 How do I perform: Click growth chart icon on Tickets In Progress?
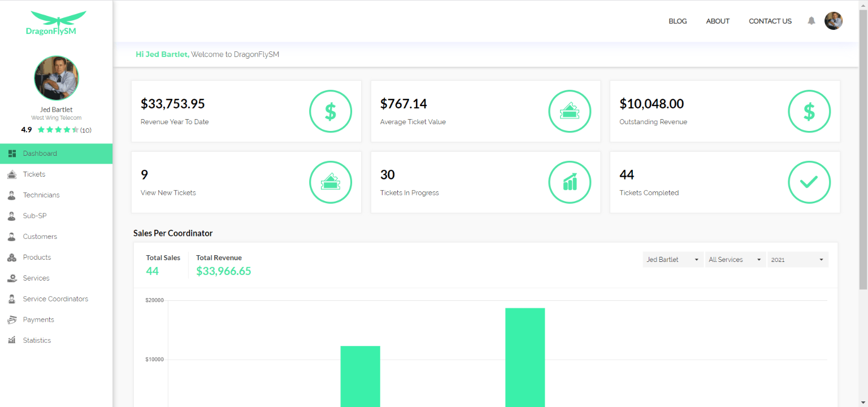570,182
